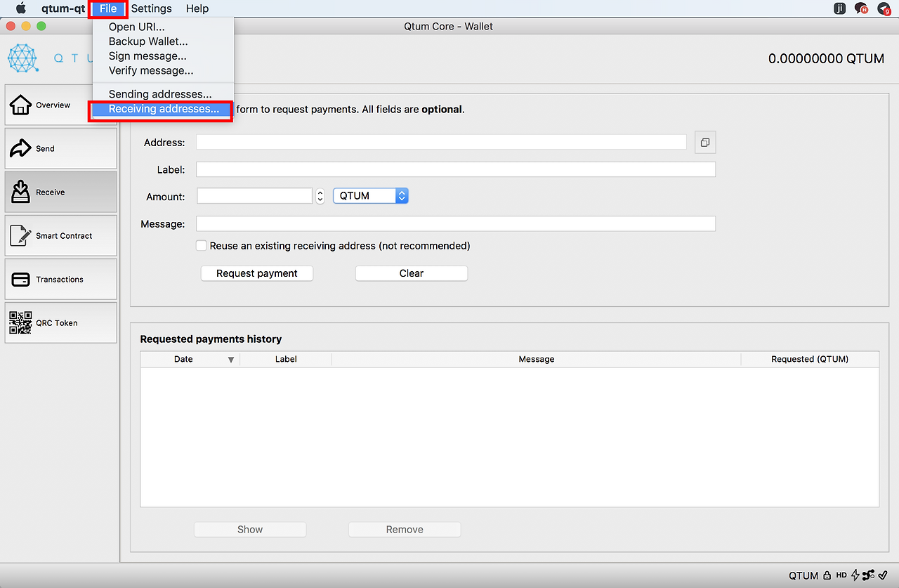
Task: Click the Message column header in payments history
Action: [x=537, y=359]
